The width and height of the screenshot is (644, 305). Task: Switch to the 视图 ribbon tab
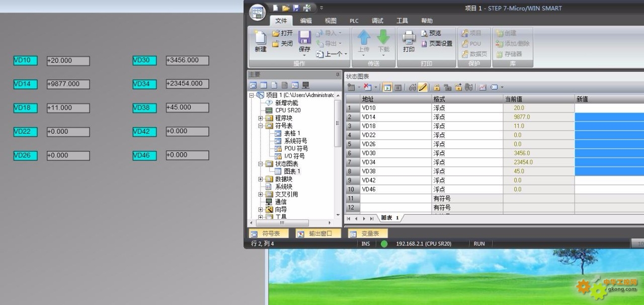point(331,21)
